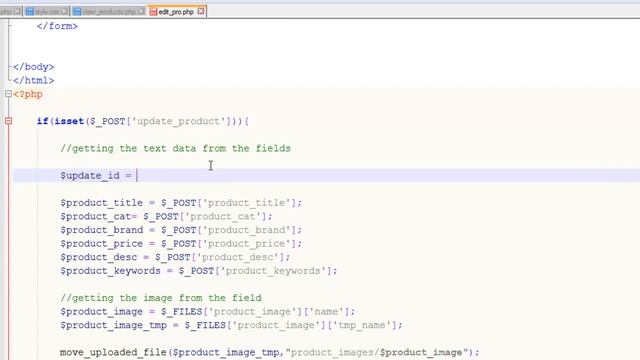Click the $product_brand assignment line
Viewport: 640px width, 360px height.
[x=181, y=230]
